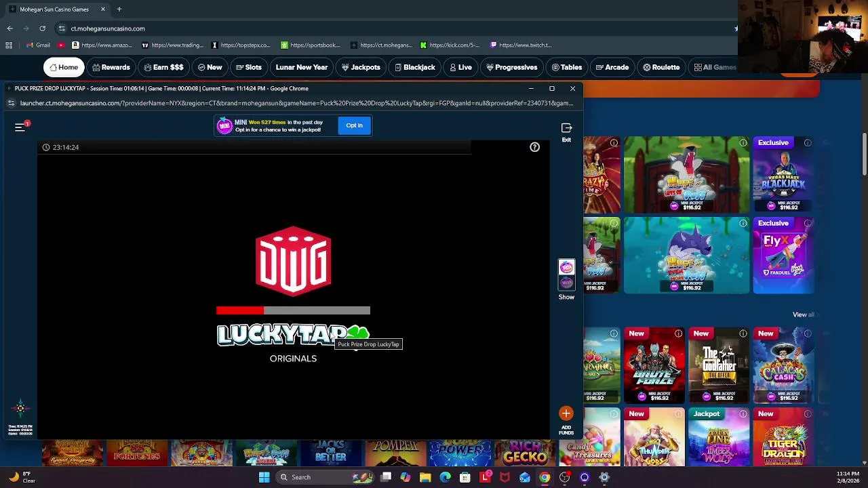868x488 pixels.
Task: Click info icon on Fly X tile
Action: (808, 224)
